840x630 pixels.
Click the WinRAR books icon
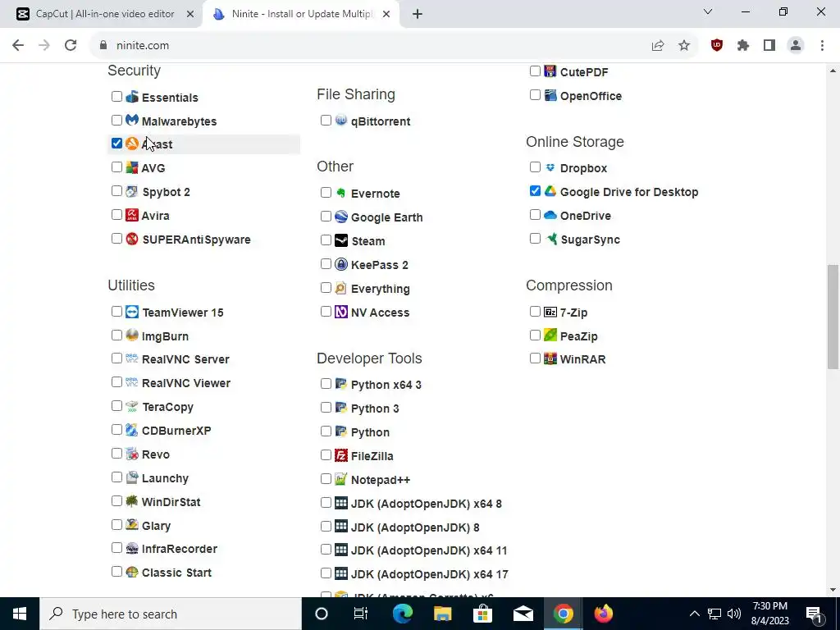[x=550, y=358]
